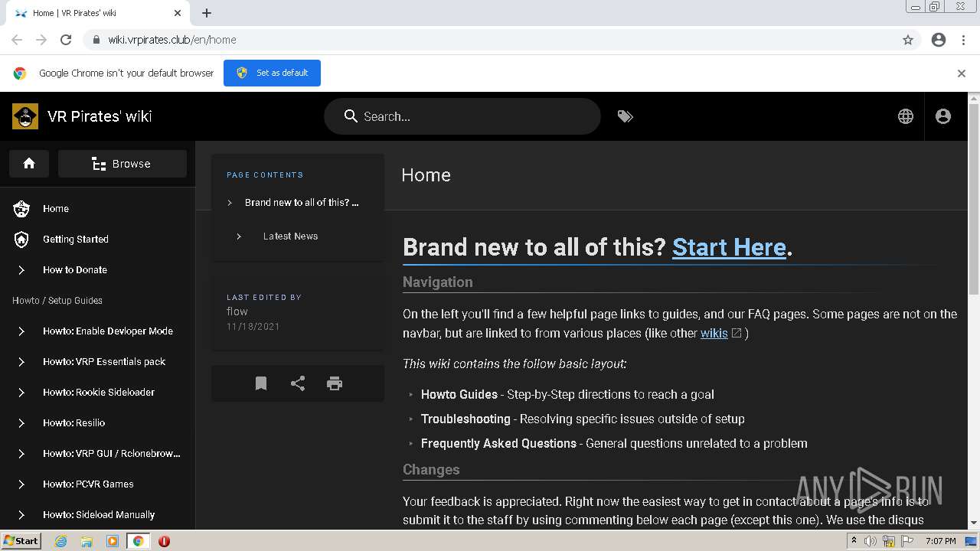The image size is (980, 551).
Task: Click the VR Pirates logo icon
Action: 25,116
